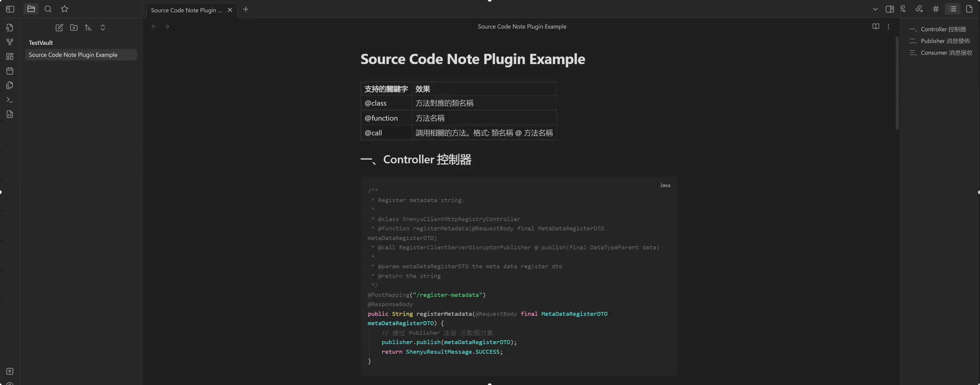Viewport: 980px width, 385px height.
Task: Open the bookmarks star icon
Action: [65, 9]
